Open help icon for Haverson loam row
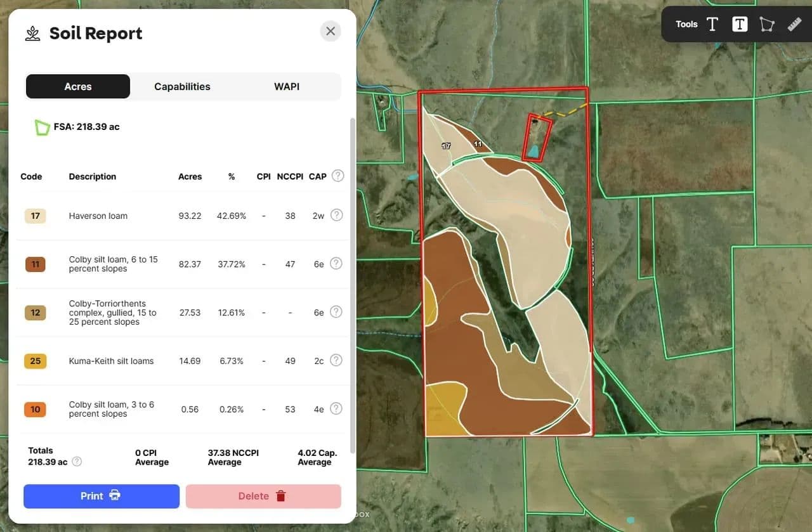The width and height of the screenshot is (812, 532). click(x=337, y=215)
